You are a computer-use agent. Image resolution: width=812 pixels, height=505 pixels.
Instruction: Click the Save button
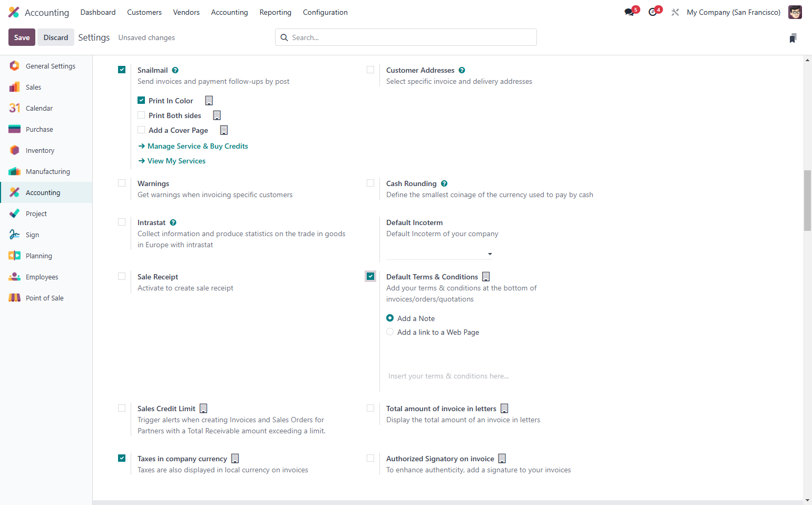click(x=22, y=37)
